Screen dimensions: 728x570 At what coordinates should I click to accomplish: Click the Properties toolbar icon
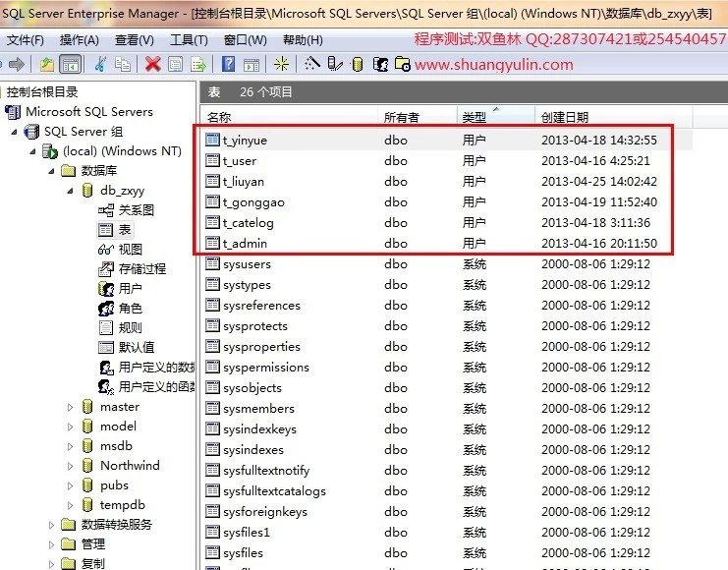(x=176, y=64)
